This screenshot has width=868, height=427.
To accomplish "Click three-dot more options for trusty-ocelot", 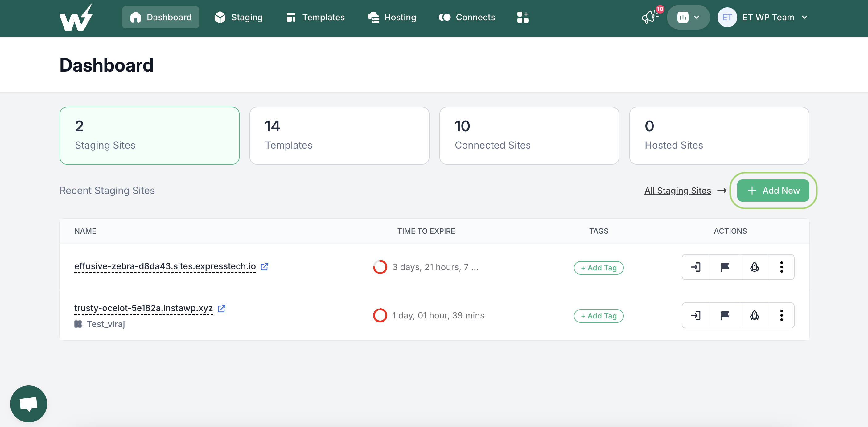I will [781, 315].
